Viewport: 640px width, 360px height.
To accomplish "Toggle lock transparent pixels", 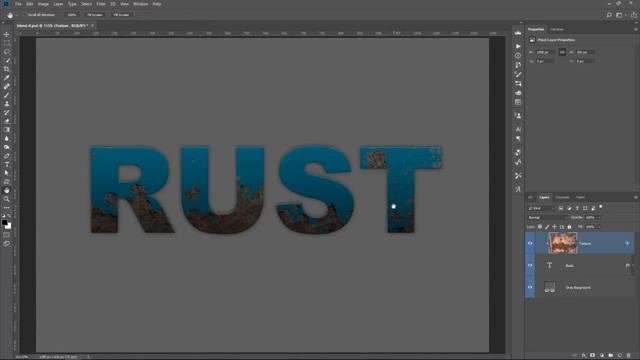I will tap(540, 227).
